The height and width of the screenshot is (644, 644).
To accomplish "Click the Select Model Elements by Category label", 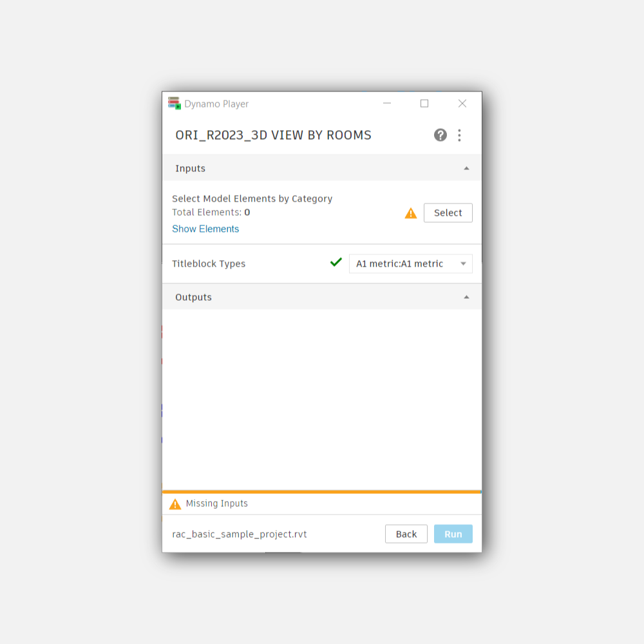I will pyautogui.click(x=252, y=199).
